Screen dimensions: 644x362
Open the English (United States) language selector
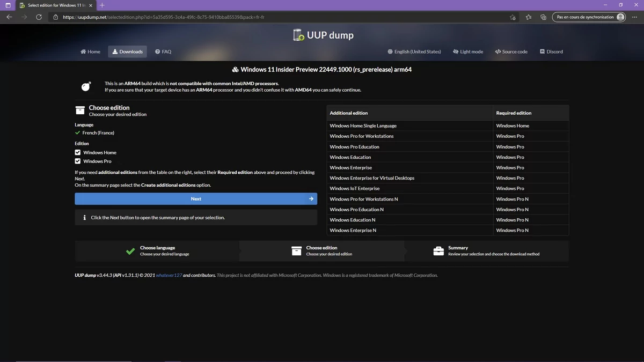click(414, 51)
